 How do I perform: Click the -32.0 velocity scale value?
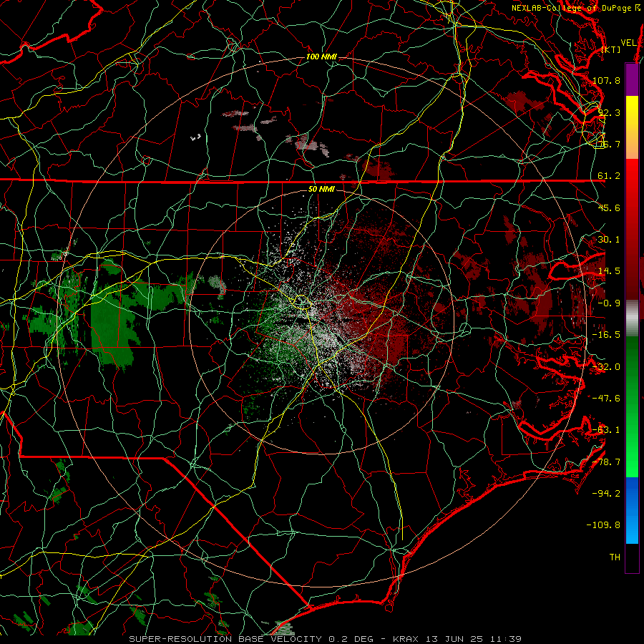(x=606, y=367)
